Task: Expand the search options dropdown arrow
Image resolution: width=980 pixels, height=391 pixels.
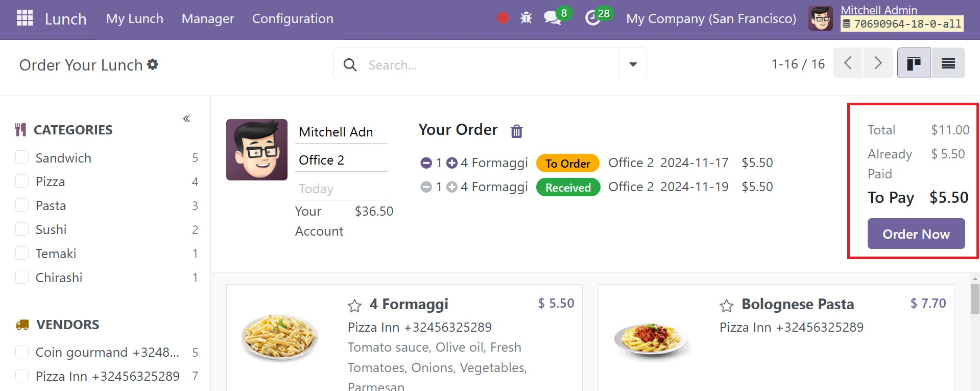Action: coord(633,64)
